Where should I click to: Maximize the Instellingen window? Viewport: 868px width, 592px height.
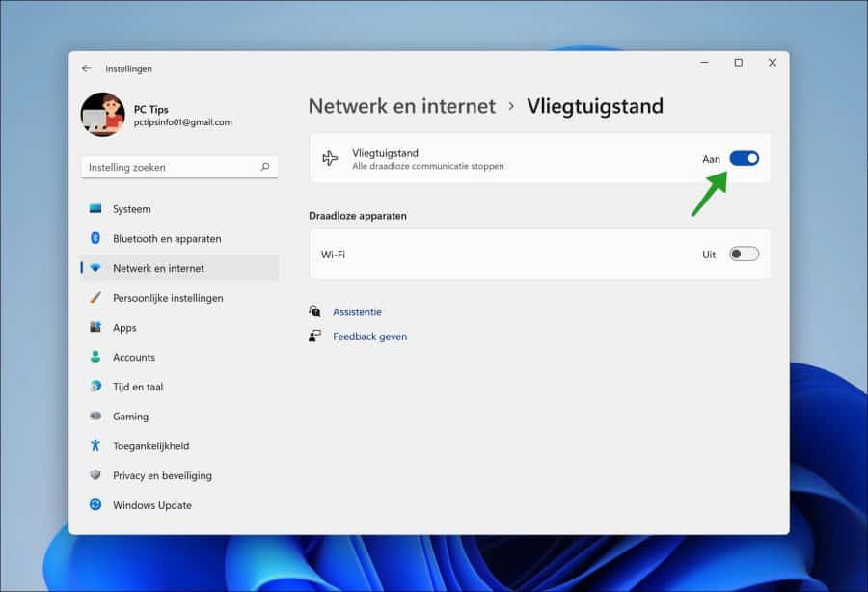tap(739, 63)
